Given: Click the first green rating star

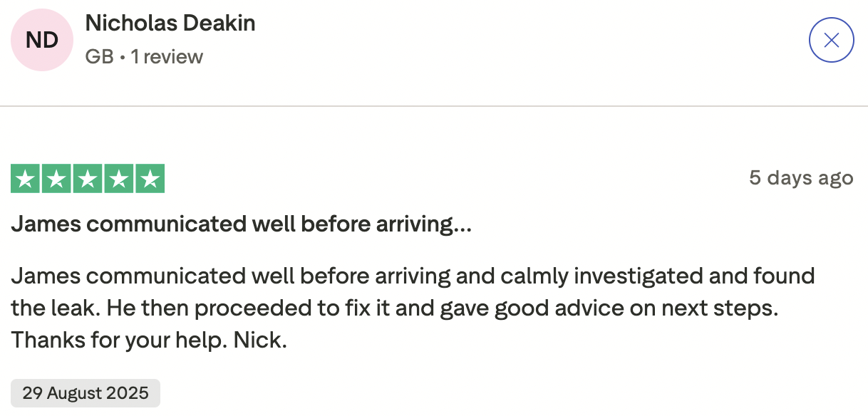Looking at the screenshot, I should (x=26, y=179).
